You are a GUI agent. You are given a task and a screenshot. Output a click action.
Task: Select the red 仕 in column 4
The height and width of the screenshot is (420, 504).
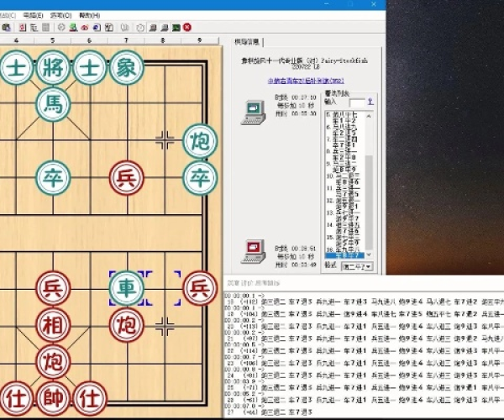pos(16,398)
